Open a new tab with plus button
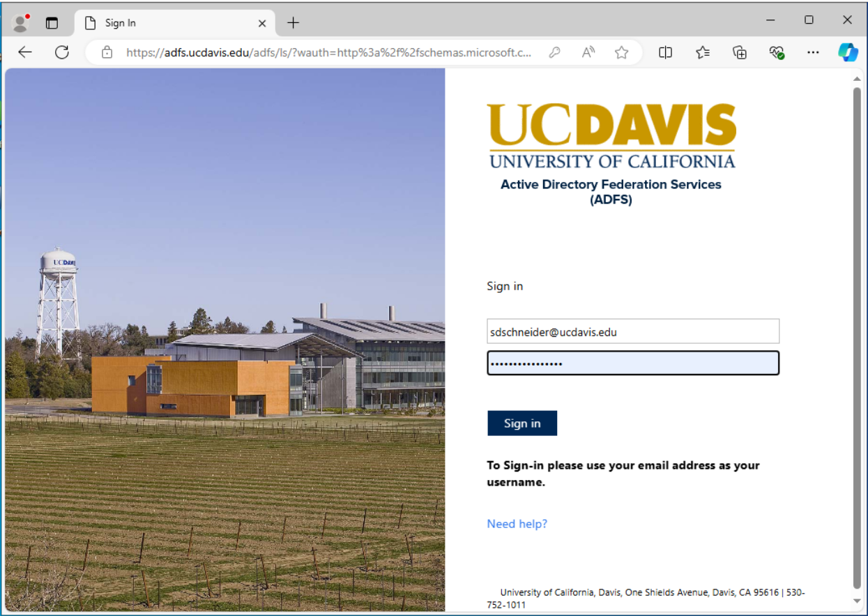Viewport: 868px width, 616px height. (293, 23)
